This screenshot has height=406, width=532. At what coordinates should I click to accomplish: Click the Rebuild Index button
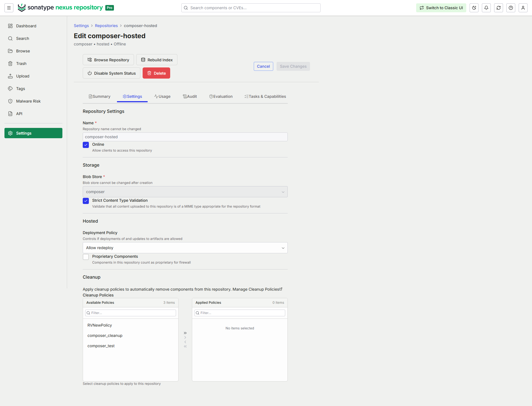[157, 60]
